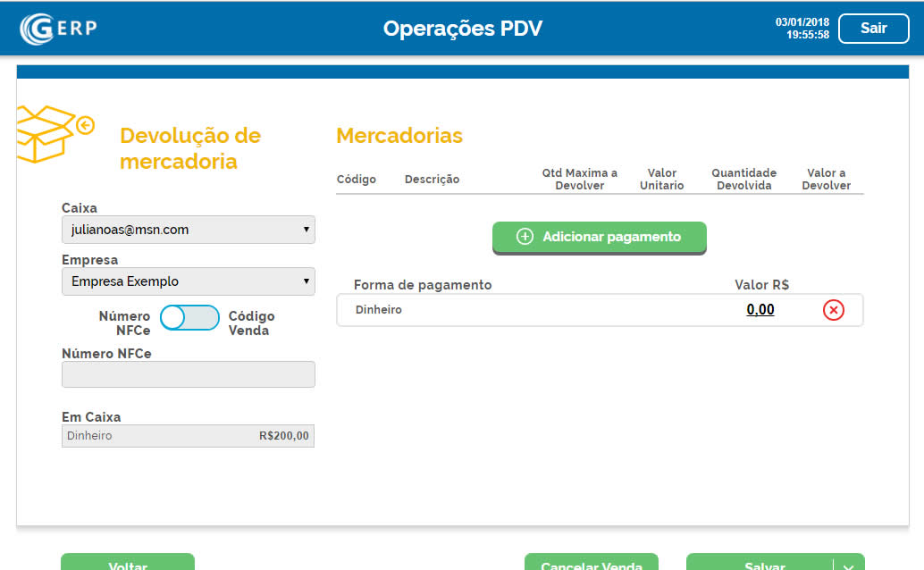Screen dimensions: 924x570
Task: Click the Cancelar Venda button
Action: pyautogui.click(x=591, y=563)
